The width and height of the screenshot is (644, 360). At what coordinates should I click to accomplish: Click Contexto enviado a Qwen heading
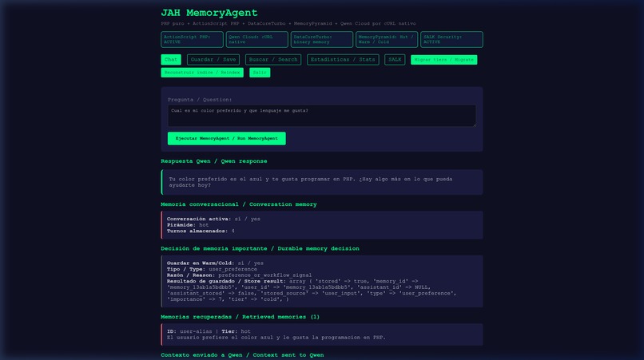(242, 354)
